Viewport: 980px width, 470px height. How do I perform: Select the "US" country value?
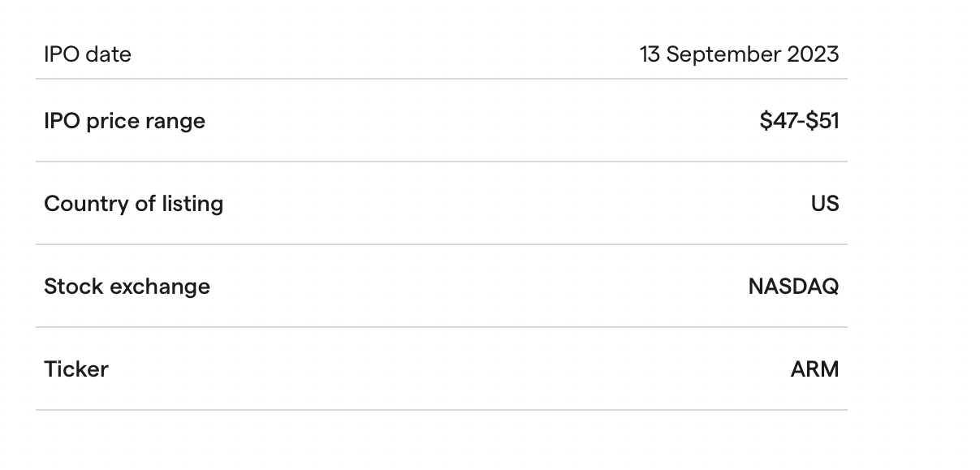coord(824,204)
